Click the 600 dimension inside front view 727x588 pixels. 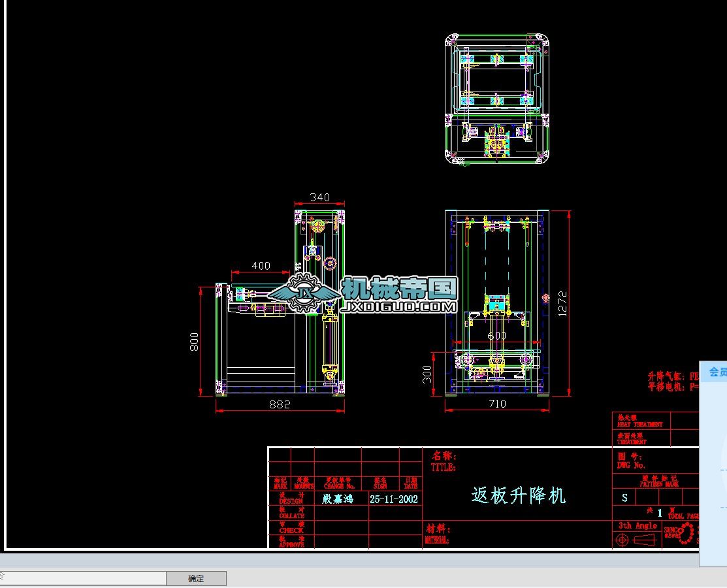[496, 335]
